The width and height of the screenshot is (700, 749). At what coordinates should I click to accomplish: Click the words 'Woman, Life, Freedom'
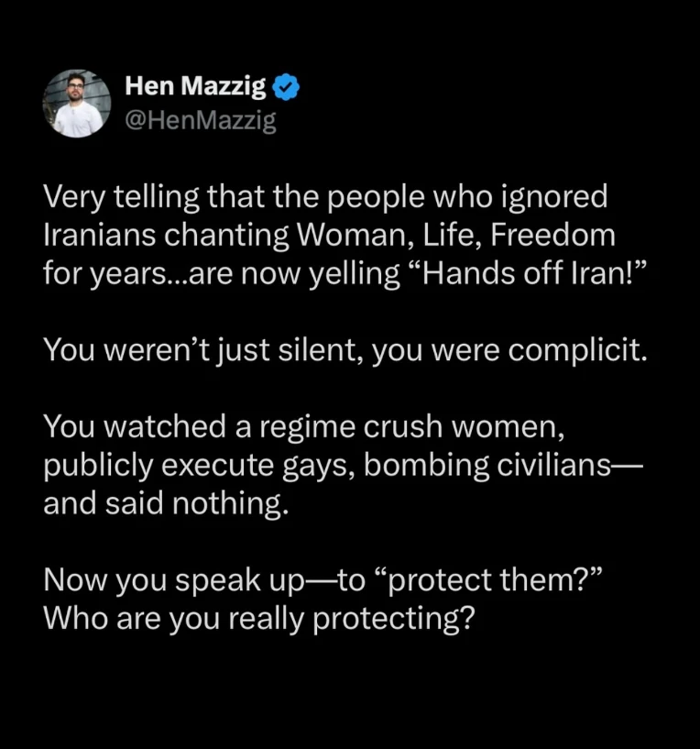[456, 236]
